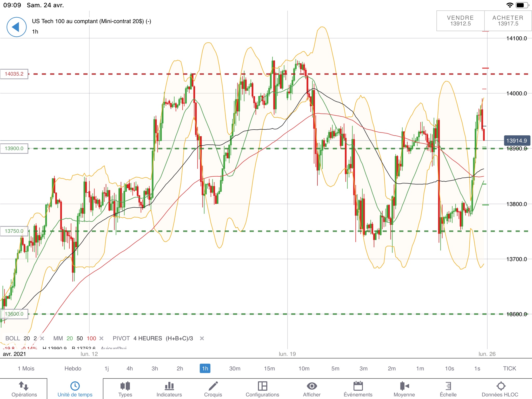Open the Unité de temps selector
Viewport: 532px width, 399px height.
pyautogui.click(x=75, y=389)
